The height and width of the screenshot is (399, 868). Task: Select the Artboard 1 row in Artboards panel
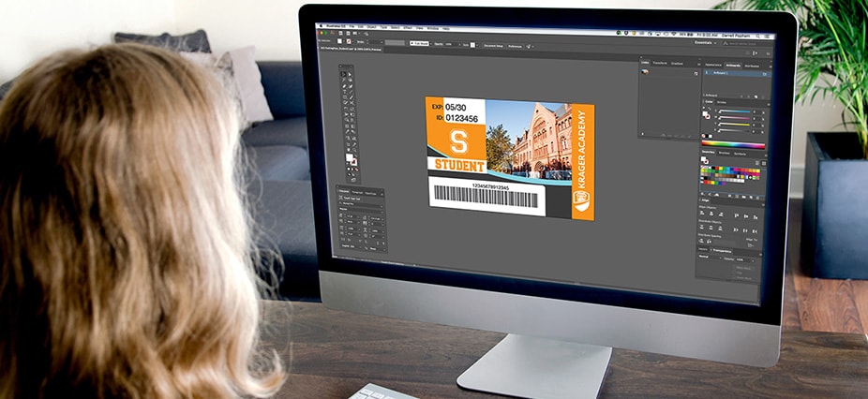(x=738, y=73)
